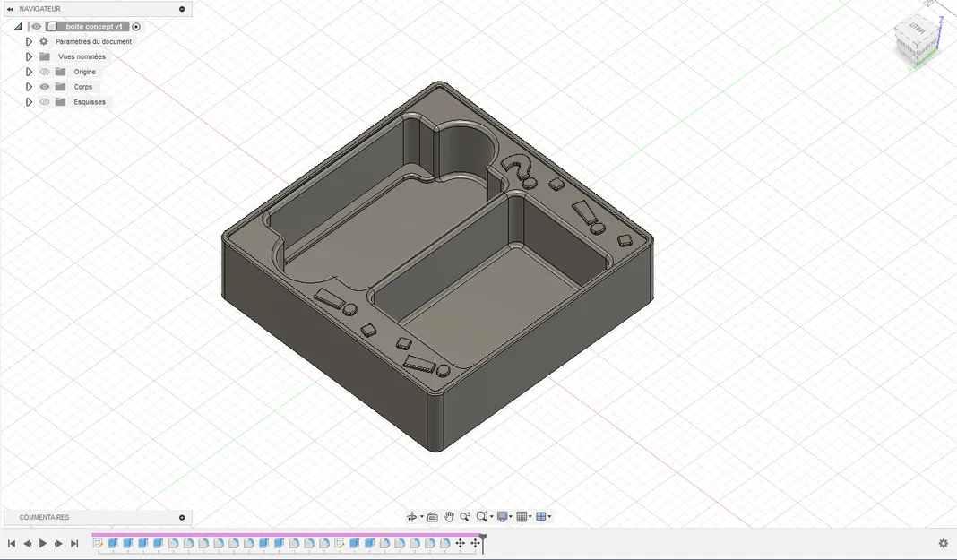Activate the boite concept v1 component
This screenshot has height=560, width=957.
pos(135,26)
